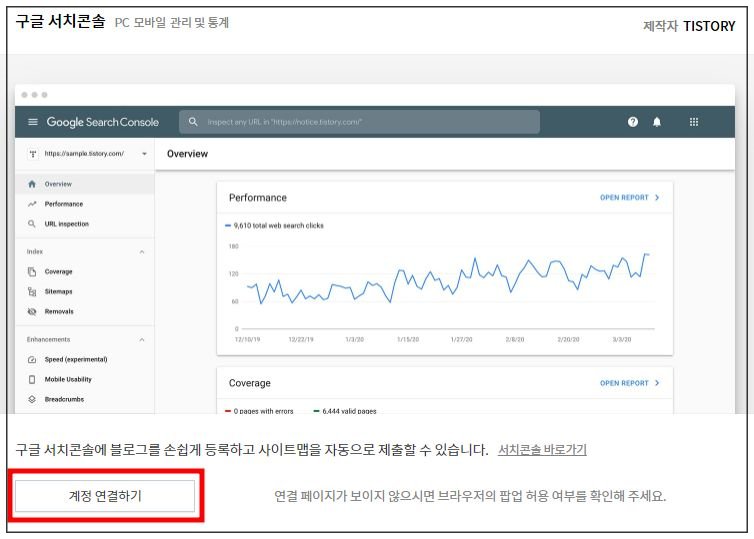The height and width of the screenshot is (539, 754).
Task: Collapse the Enhancements section chevron
Action: (142, 340)
